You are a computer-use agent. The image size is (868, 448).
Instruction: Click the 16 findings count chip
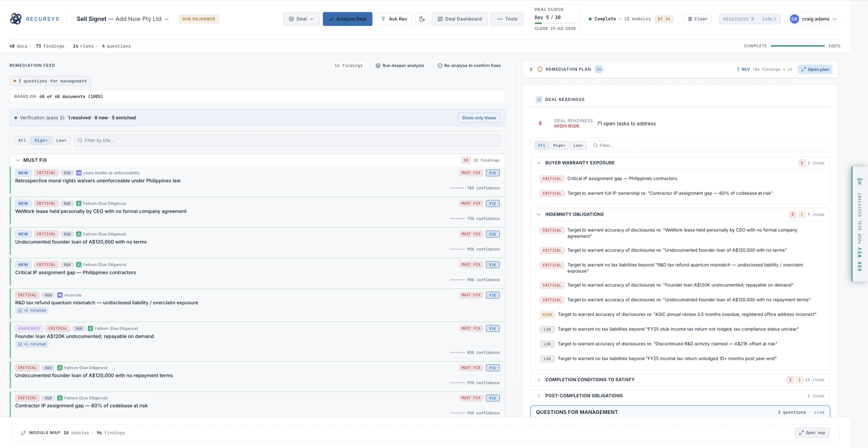click(348, 65)
